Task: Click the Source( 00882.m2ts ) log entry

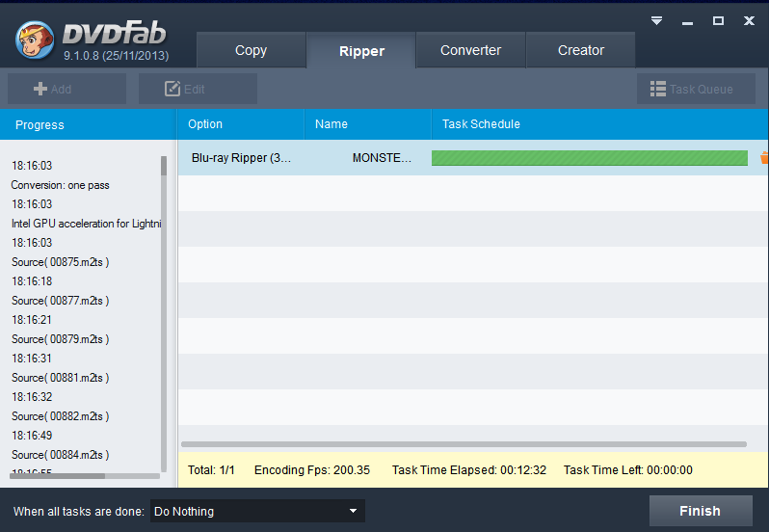Action: pyautogui.click(x=60, y=416)
